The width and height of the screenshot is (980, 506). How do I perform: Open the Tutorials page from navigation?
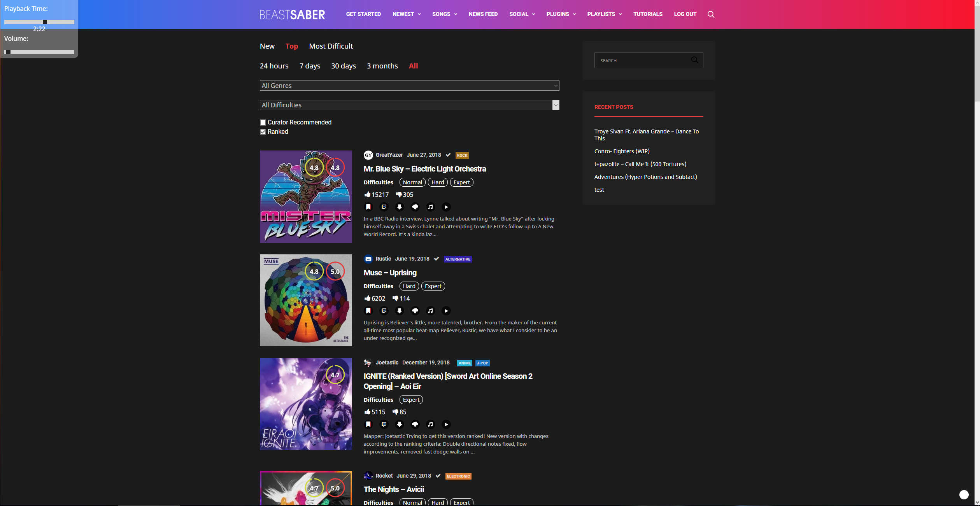tap(647, 14)
